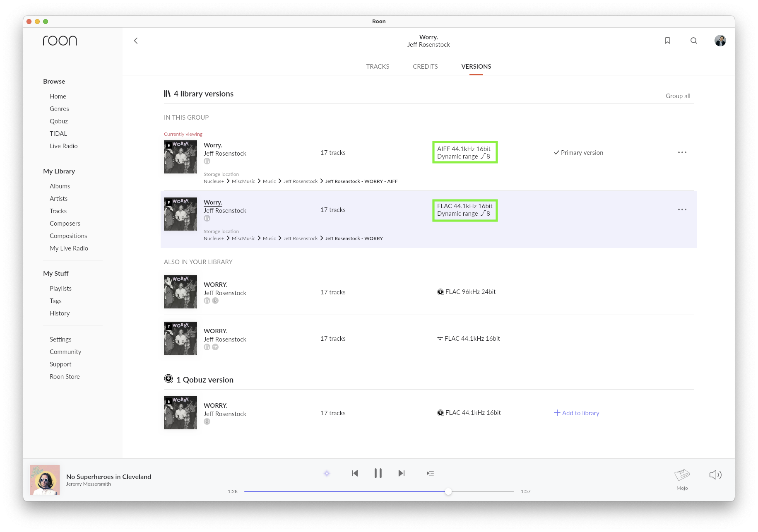
Task: Open more options for FLAC 44.1kHz local version
Action: [x=682, y=209]
